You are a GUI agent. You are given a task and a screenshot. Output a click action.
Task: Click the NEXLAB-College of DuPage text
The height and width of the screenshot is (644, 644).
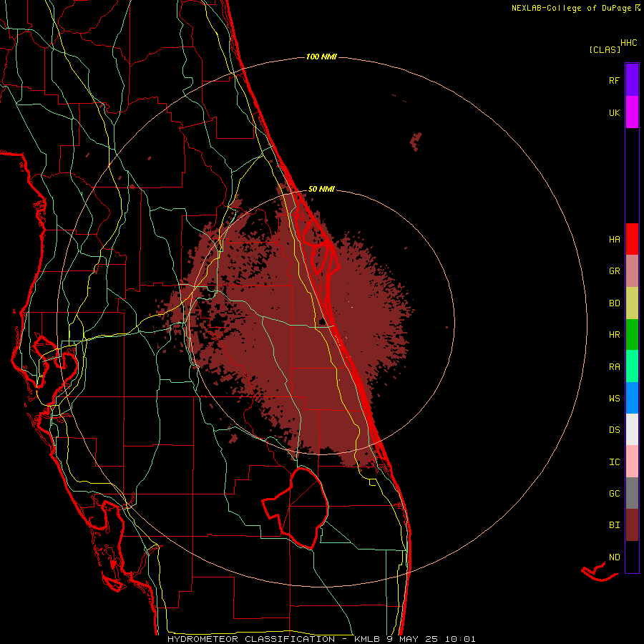coord(571,8)
